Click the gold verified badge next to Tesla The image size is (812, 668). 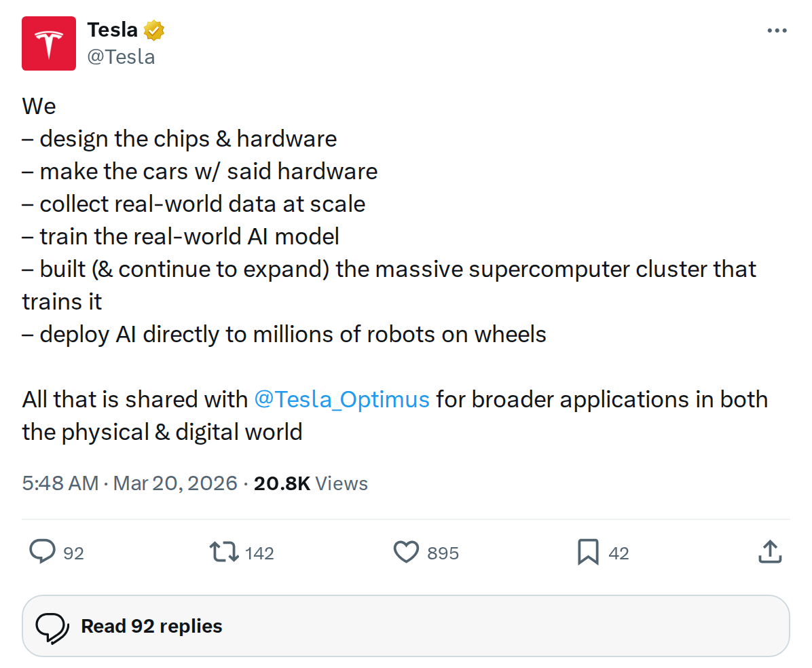(154, 29)
